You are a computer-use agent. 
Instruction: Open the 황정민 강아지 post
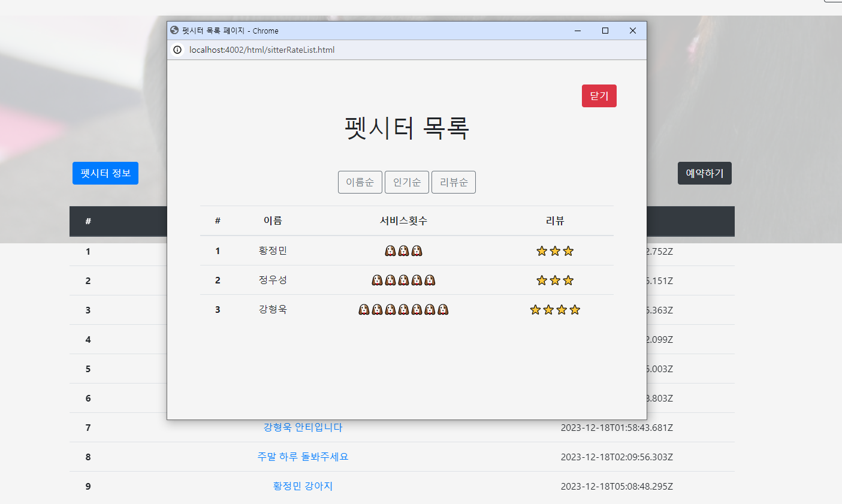pyautogui.click(x=301, y=486)
